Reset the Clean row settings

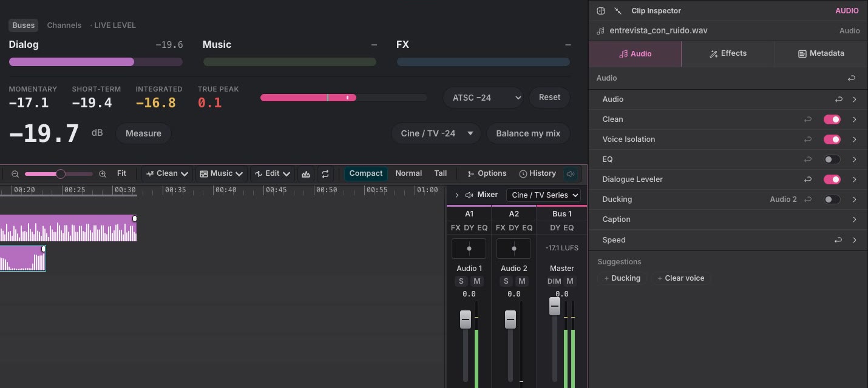tap(808, 119)
